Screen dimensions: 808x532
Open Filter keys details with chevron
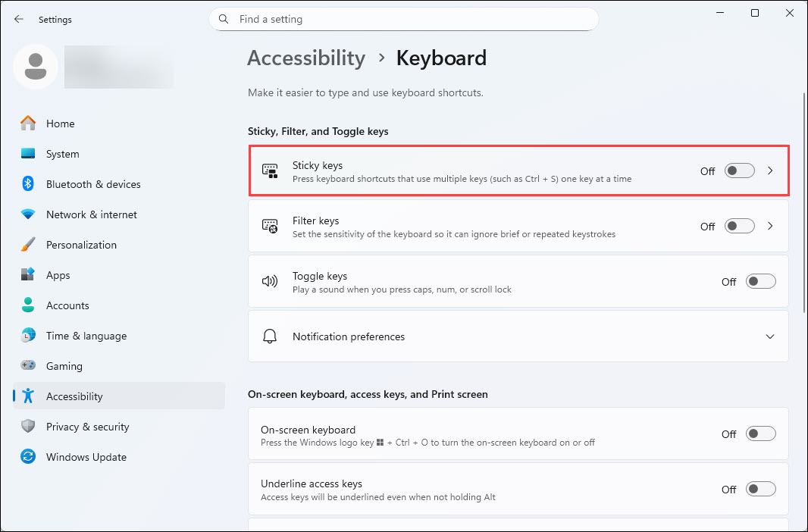click(770, 226)
